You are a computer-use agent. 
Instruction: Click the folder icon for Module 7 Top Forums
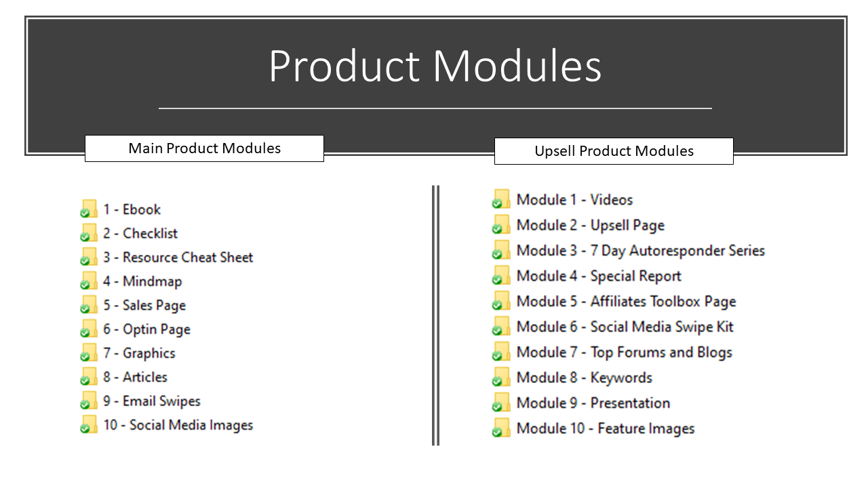tap(501, 352)
